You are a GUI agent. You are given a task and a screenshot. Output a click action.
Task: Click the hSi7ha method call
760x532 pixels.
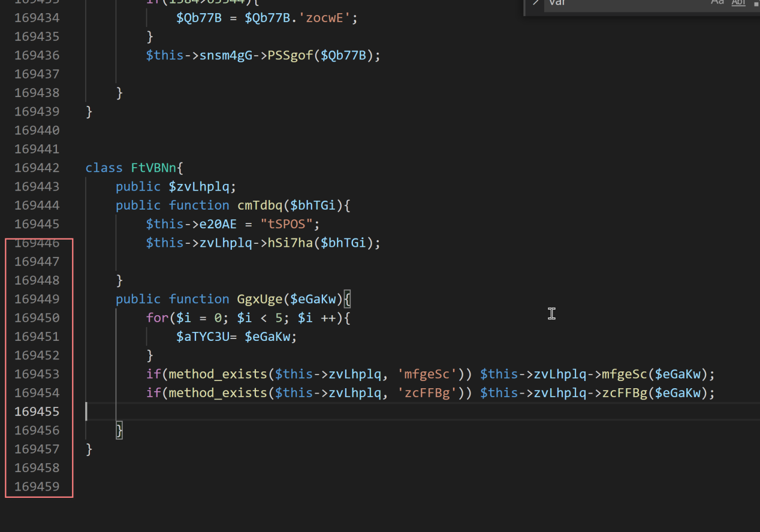292,243
